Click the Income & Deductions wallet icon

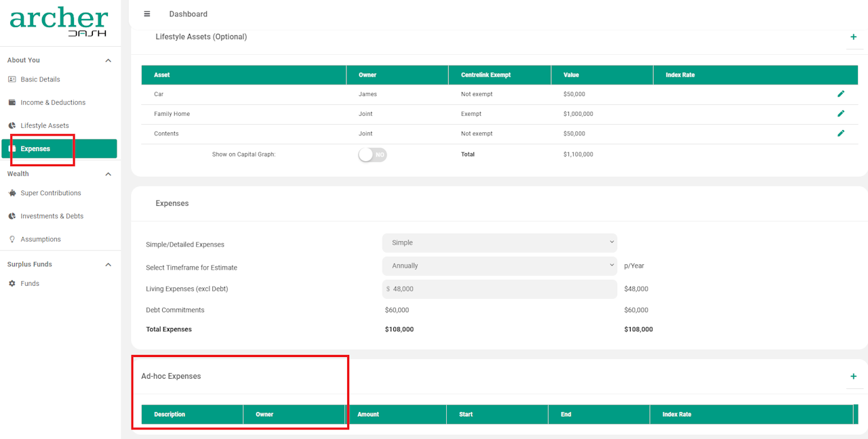(12, 102)
